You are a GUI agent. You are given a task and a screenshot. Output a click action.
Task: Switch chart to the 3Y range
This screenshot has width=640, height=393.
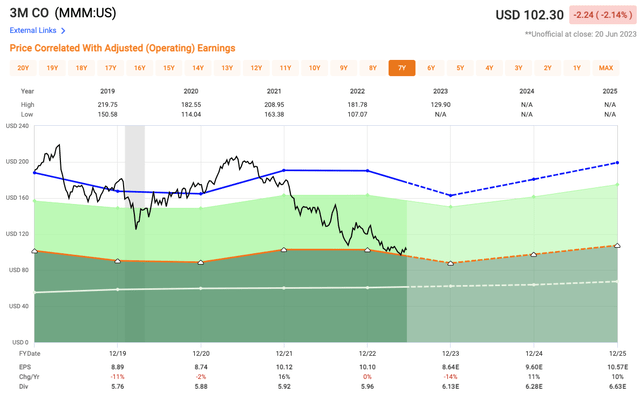tap(518, 68)
